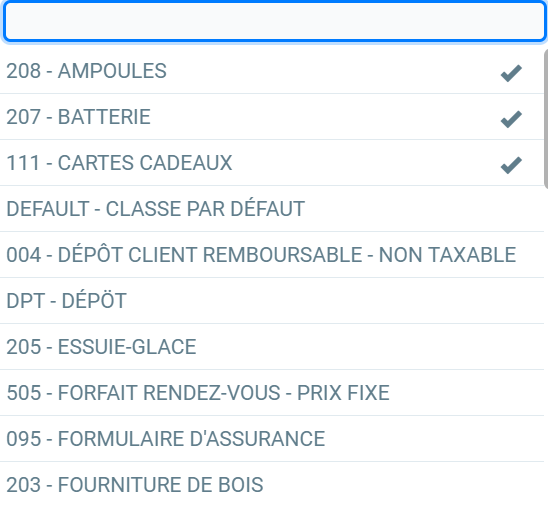The image size is (548, 505).
Task: Select 095 - FORMULAIRE D'ASSURANCE
Action: coord(272,439)
